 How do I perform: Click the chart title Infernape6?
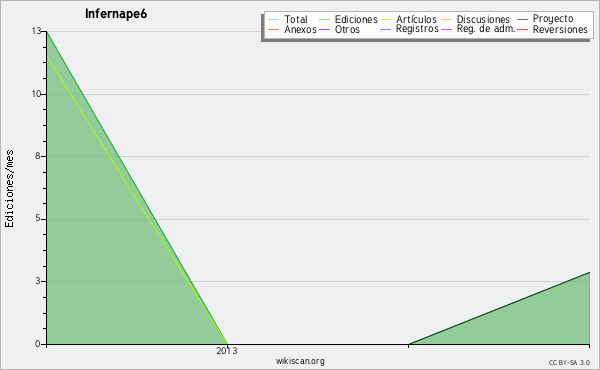tap(116, 14)
